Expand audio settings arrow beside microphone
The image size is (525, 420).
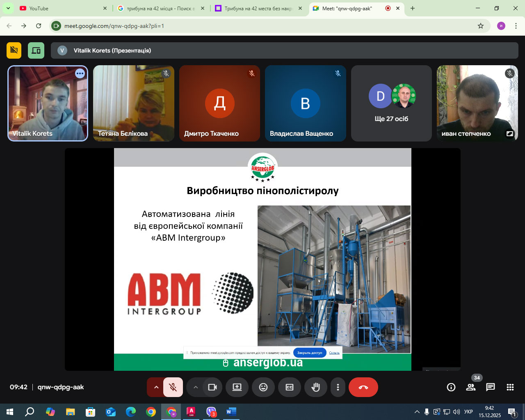point(156,387)
